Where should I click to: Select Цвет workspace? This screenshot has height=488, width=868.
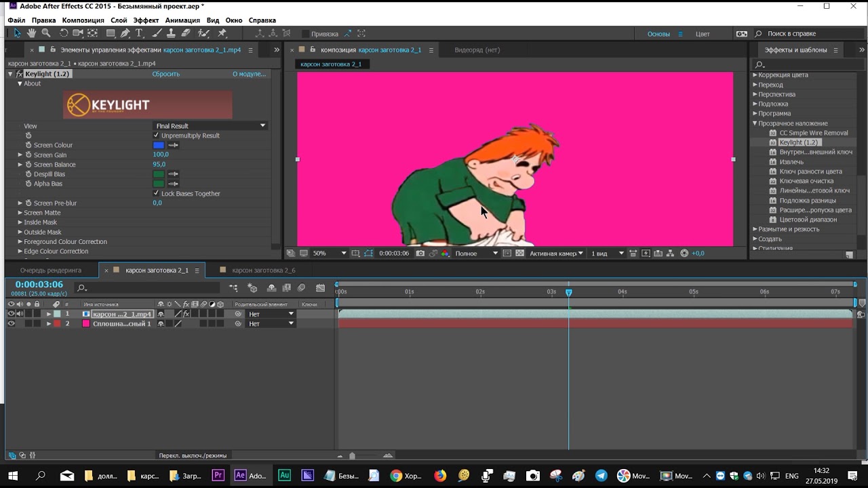[703, 34]
